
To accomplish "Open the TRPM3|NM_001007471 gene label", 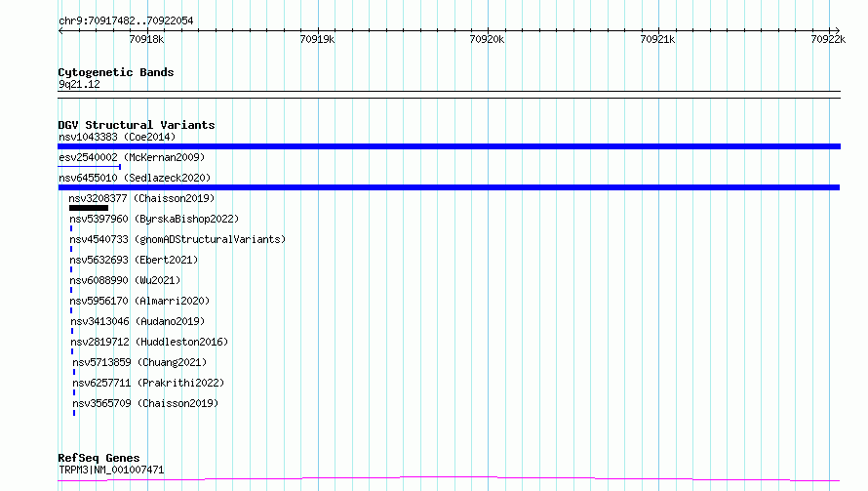I will [111, 470].
